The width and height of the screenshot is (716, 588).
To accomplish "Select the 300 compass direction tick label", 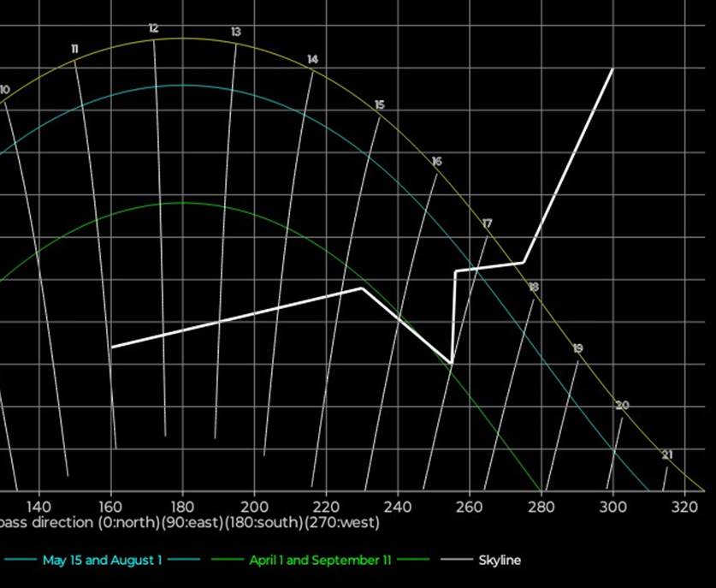I will point(611,506).
